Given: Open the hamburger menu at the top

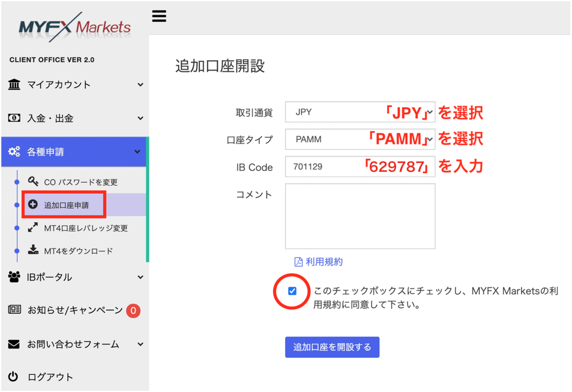Looking at the screenshot, I should pos(159,16).
